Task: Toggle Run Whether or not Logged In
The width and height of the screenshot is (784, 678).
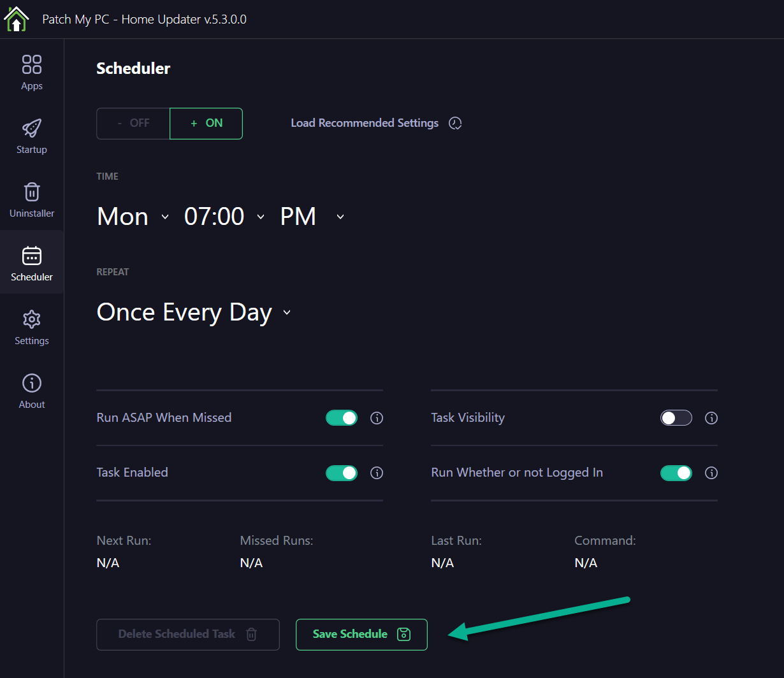Action: pos(676,473)
